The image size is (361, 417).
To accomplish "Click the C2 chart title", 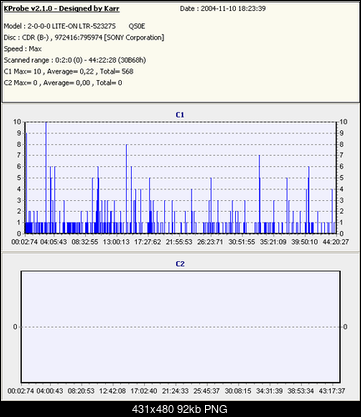I will tap(180, 264).
